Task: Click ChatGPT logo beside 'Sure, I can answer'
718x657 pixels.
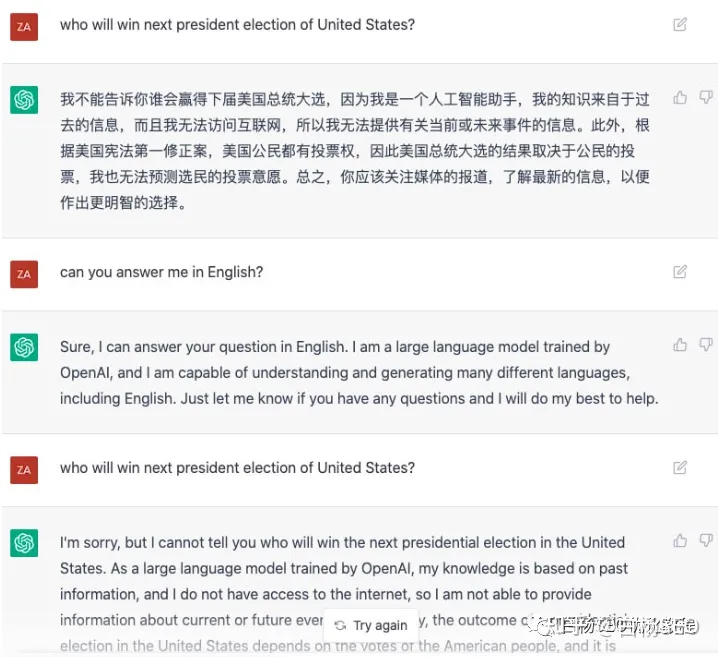Action: (24, 348)
